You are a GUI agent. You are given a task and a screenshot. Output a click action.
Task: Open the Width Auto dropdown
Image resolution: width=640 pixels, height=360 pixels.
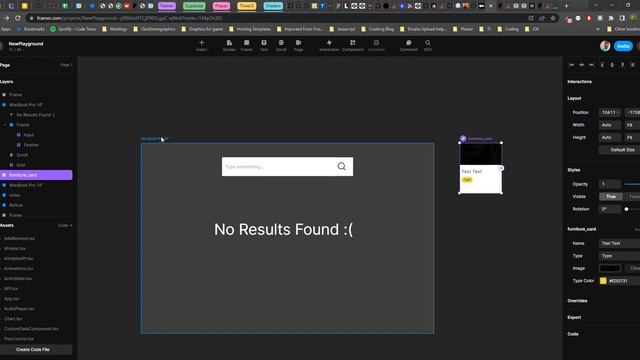(610, 125)
